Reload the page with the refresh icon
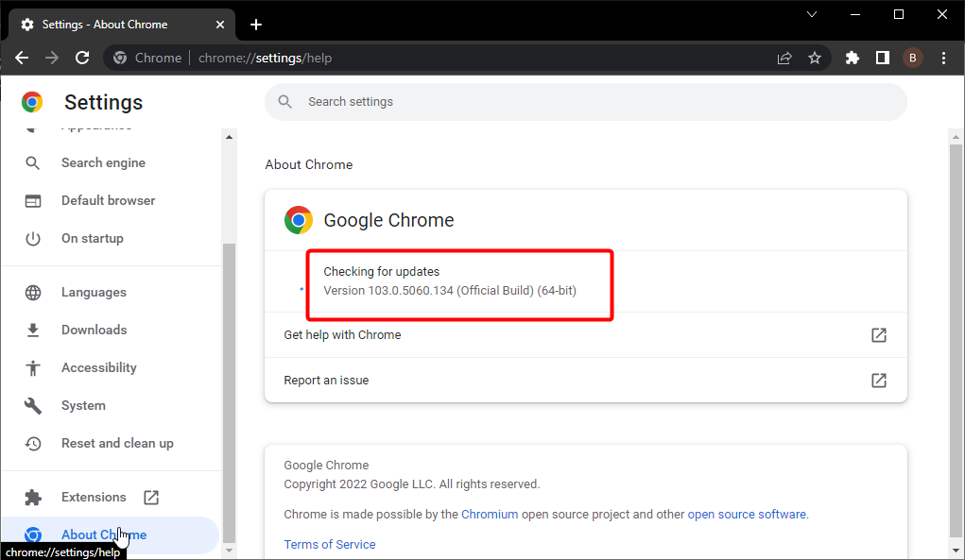965x560 pixels. (82, 58)
